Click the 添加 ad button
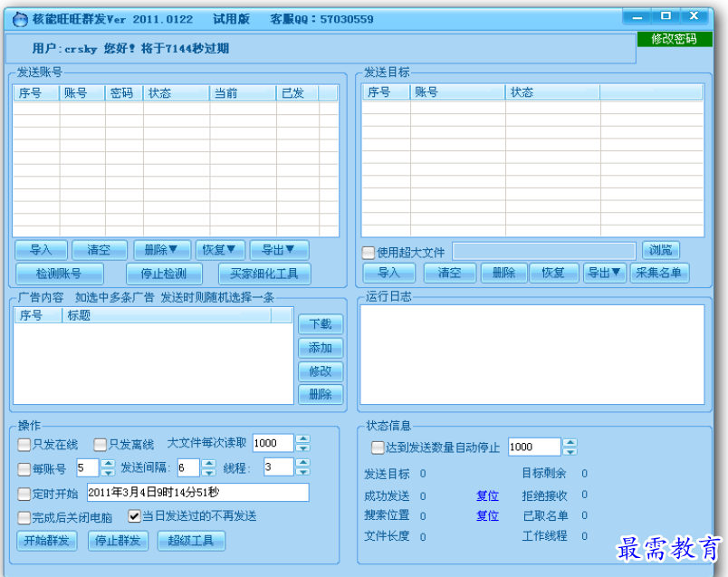Viewport: 728px width, 577px height. click(321, 348)
